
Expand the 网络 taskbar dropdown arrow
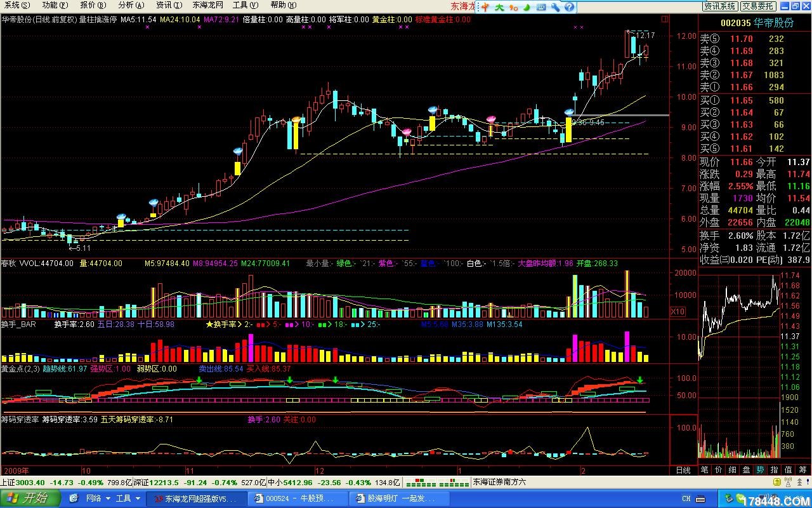pos(108,498)
